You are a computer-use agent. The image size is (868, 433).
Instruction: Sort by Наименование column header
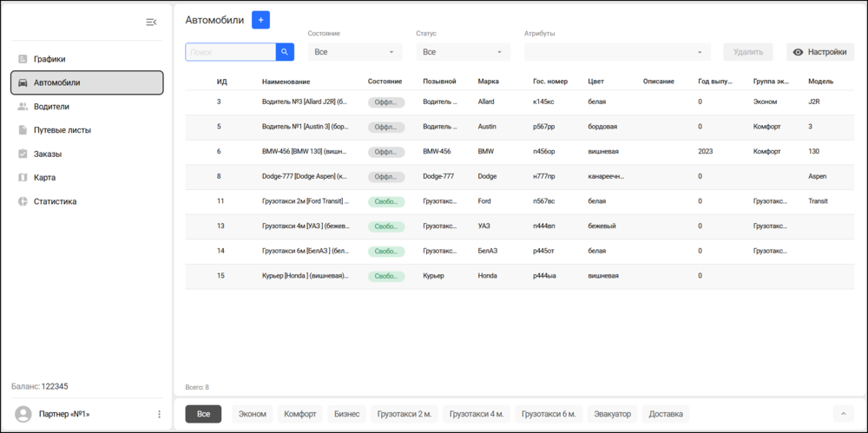(286, 82)
